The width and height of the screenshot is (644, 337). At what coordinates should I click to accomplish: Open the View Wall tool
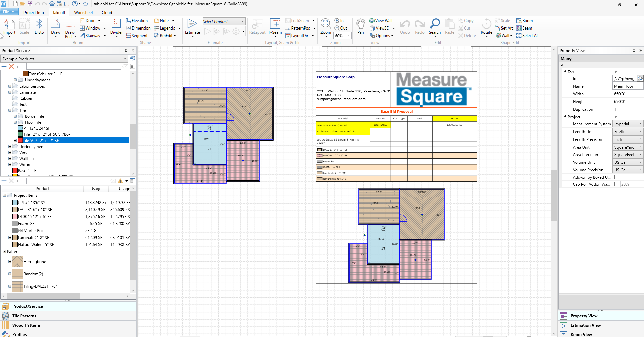[x=381, y=21]
